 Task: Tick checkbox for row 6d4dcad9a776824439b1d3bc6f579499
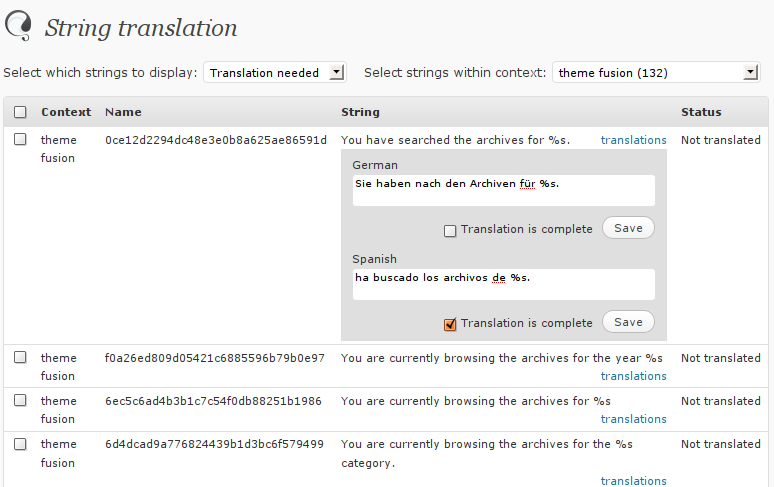pyautogui.click(x=20, y=444)
